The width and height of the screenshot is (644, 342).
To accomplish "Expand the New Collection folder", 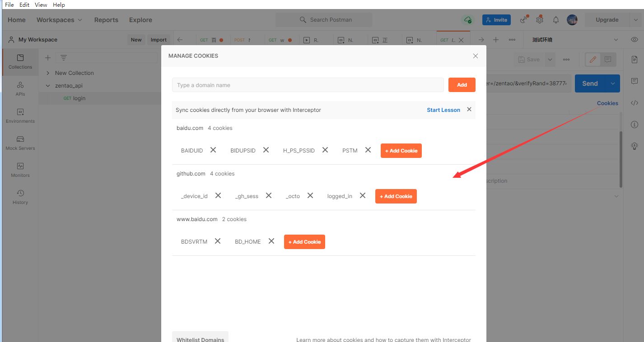I will 48,73.
